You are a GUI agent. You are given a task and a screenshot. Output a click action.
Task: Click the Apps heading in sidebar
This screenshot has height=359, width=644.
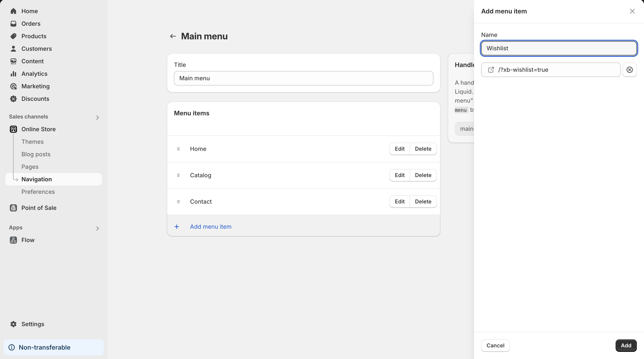pyautogui.click(x=16, y=228)
